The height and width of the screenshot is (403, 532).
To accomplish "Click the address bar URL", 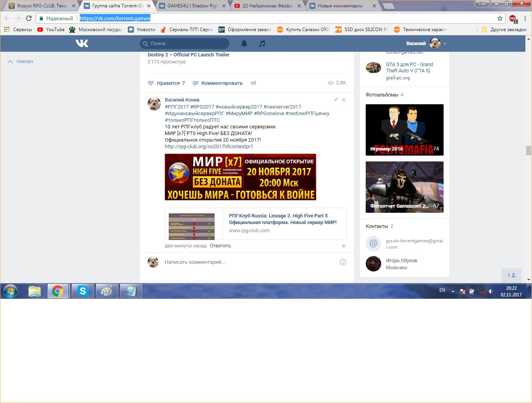I will 115,18.
